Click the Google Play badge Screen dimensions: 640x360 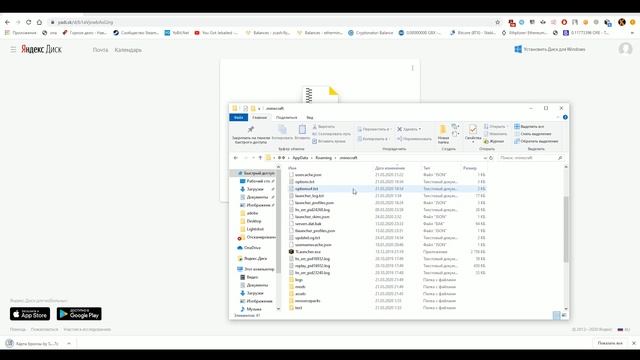click(x=79, y=314)
